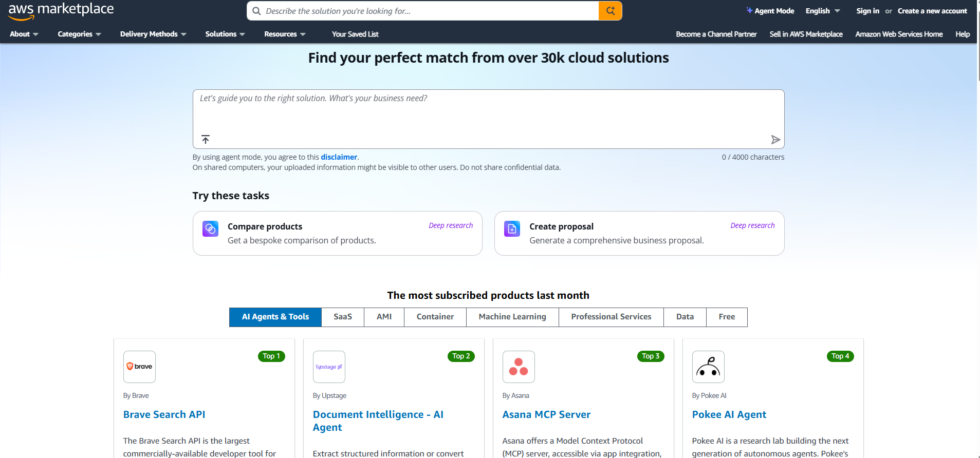
Task: Open Pokee AI Agent product
Action: (729, 414)
